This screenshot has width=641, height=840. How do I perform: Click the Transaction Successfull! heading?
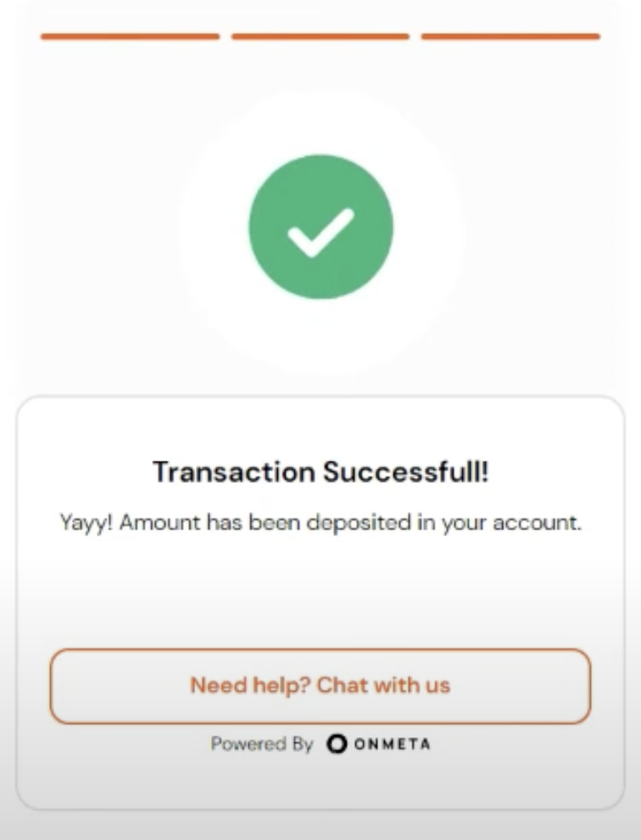(x=320, y=472)
